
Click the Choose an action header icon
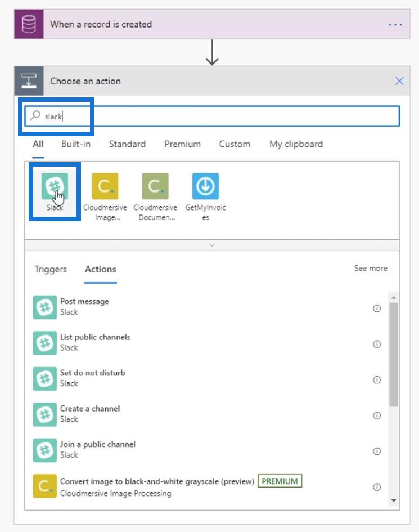(29, 81)
